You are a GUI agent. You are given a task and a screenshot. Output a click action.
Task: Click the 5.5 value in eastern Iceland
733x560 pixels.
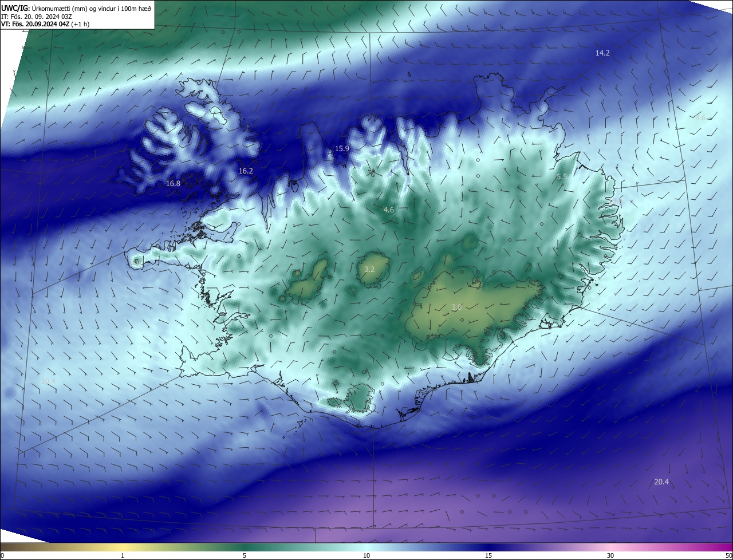pos(562,177)
